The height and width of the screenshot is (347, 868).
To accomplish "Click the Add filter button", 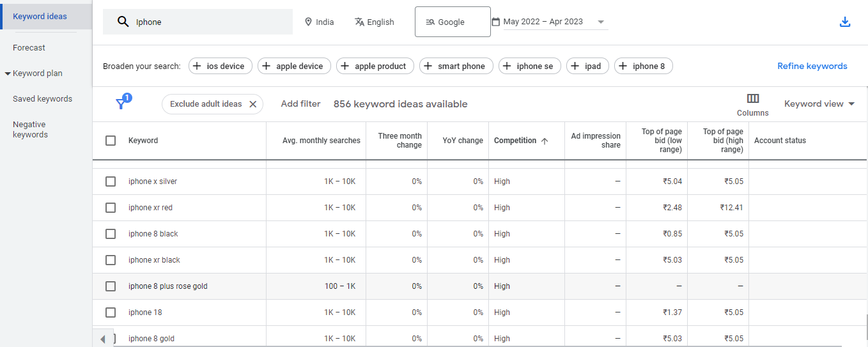I will point(300,104).
